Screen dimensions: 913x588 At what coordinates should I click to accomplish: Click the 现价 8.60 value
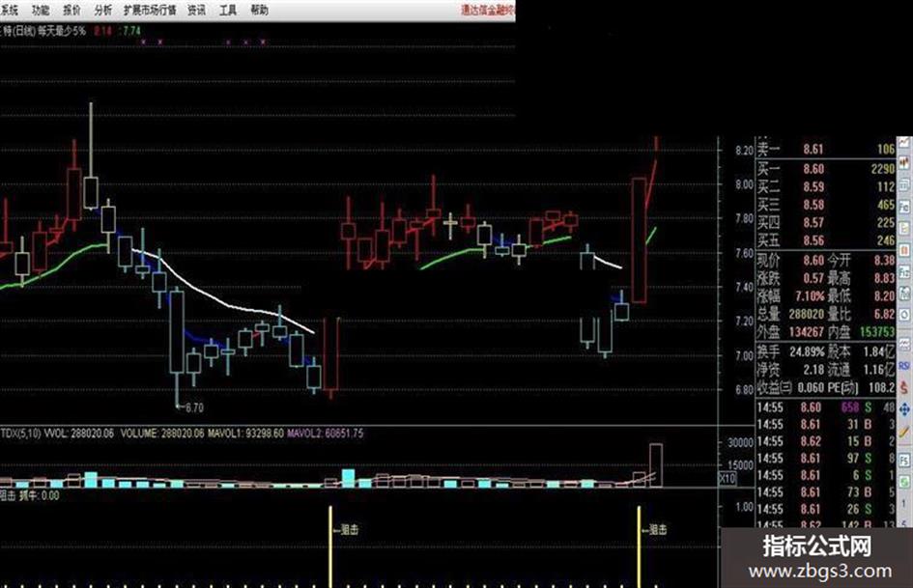pos(813,261)
